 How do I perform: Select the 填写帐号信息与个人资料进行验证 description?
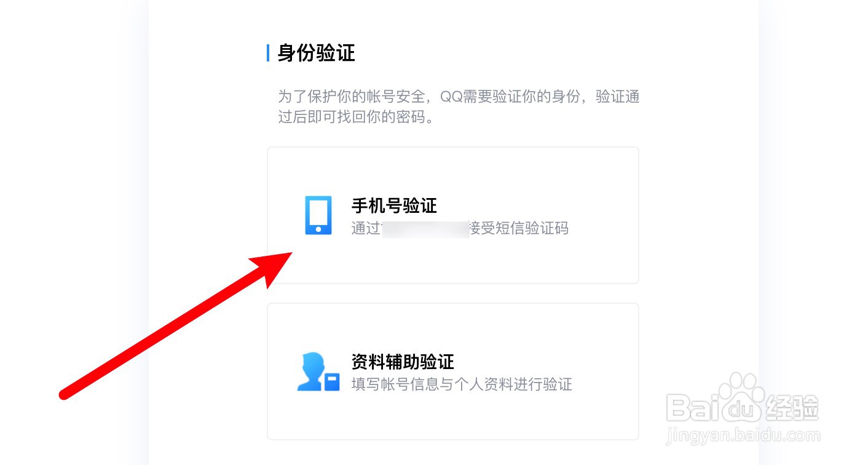462,385
